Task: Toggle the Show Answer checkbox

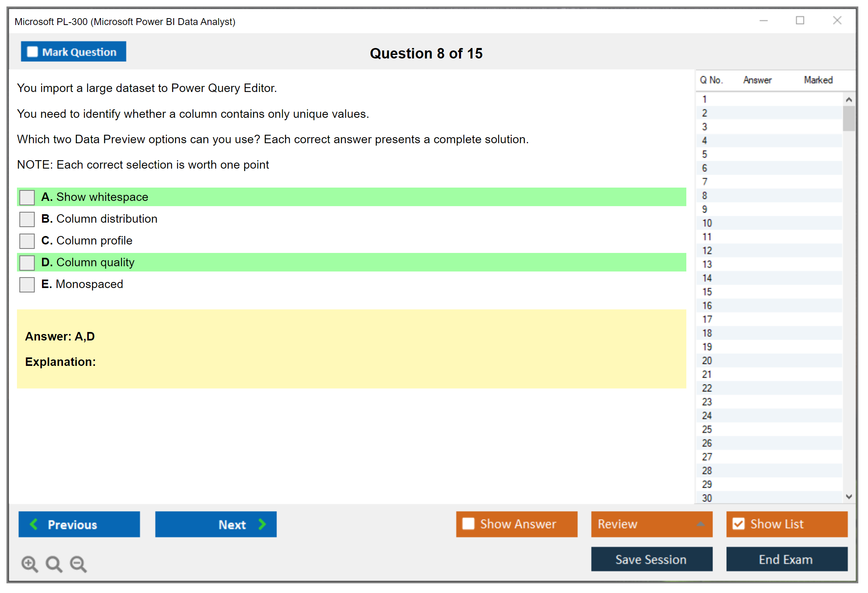Action: coord(468,524)
